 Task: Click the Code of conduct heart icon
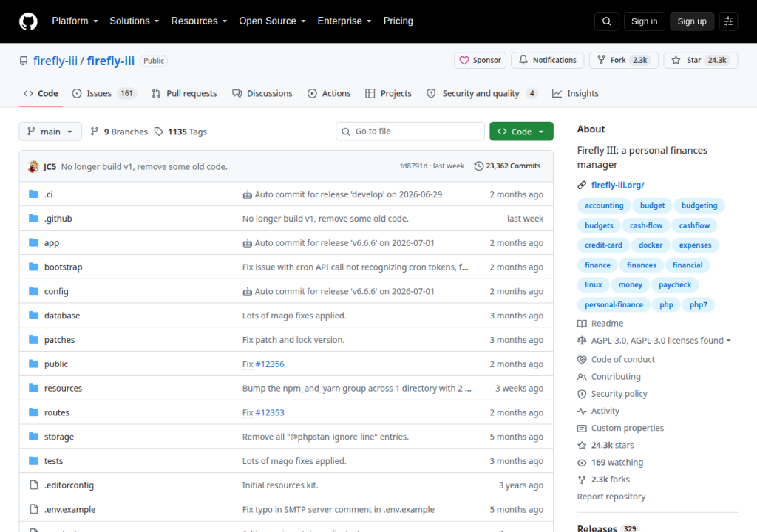coord(582,360)
